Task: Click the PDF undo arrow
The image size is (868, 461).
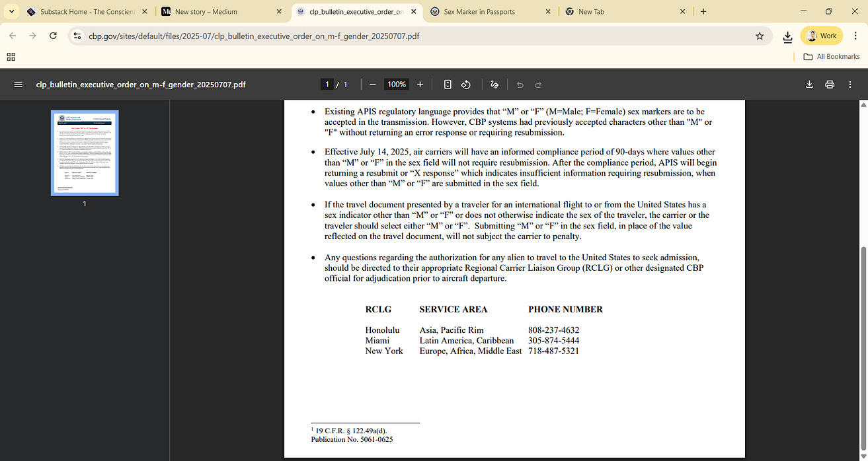Action: click(x=520, y=85)
